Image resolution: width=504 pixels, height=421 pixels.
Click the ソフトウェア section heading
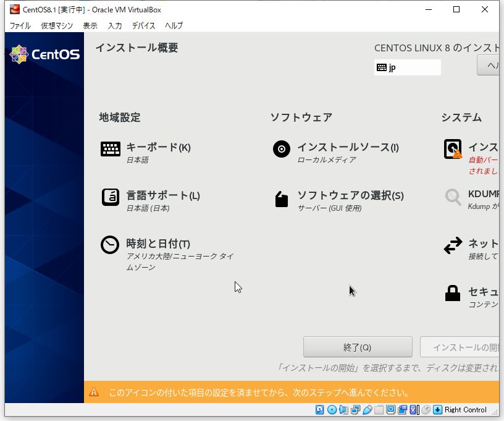(x=301, y=117)
